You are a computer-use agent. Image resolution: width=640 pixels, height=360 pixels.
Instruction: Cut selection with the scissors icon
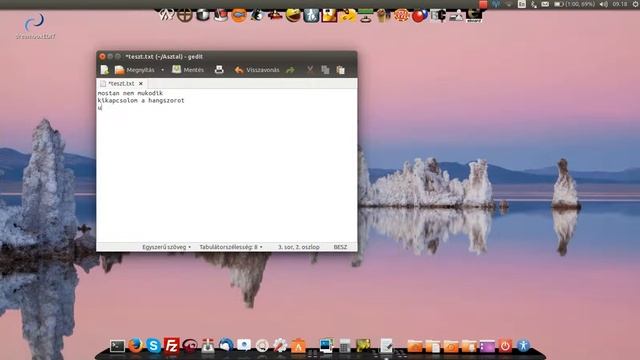click(310, 70)
